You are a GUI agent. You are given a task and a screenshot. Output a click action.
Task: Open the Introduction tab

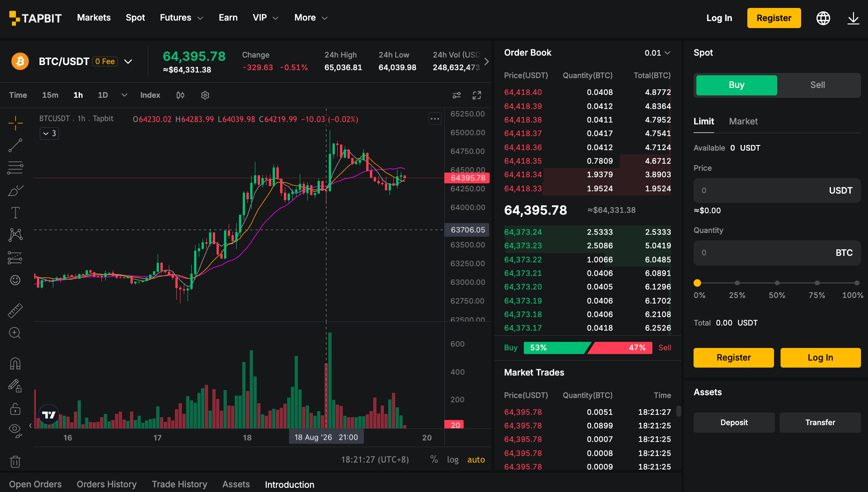pyautogui.click(x=289, y=485)
